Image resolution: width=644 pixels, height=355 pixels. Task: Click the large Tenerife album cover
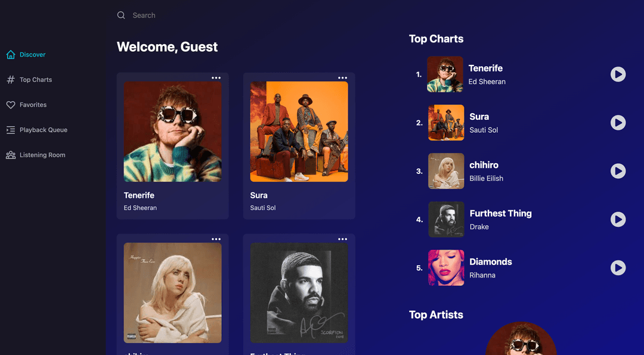(x=172, y=131)
